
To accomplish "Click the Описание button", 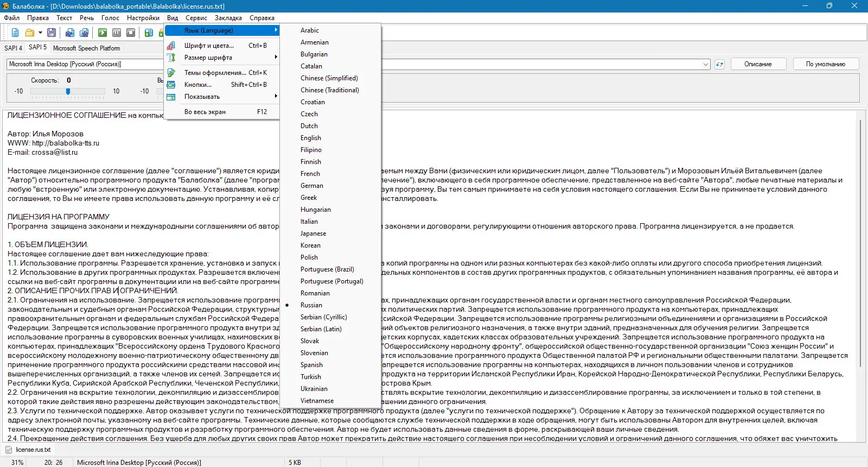I will coord(758,64).
